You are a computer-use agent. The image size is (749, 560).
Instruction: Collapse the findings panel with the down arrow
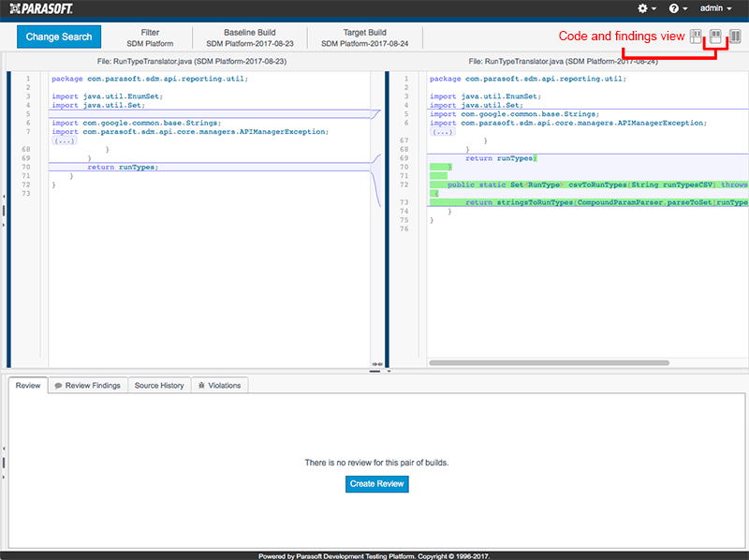389,371
